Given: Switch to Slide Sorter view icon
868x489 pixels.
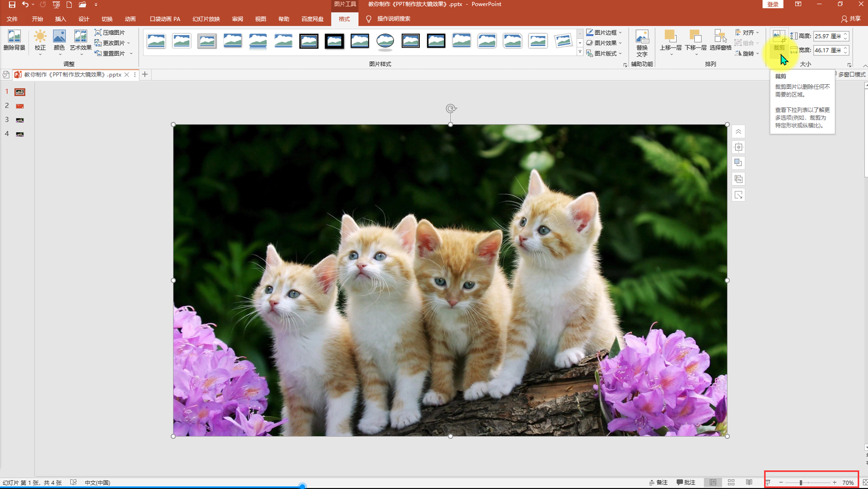Looking at the screenshot, I should (731, 483).
